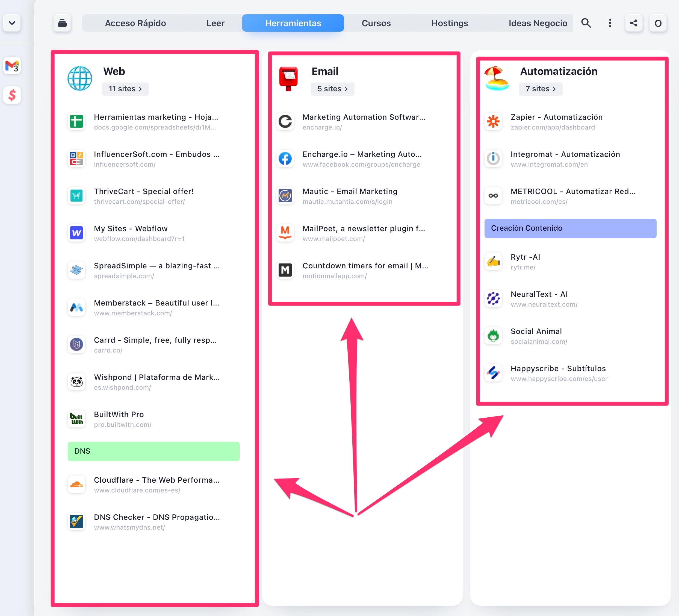Open the BuiltWith Pro icon
Image resolution: width=679 pixels, height=616 pixels.
pyautogui.click(x=76, y=419)
